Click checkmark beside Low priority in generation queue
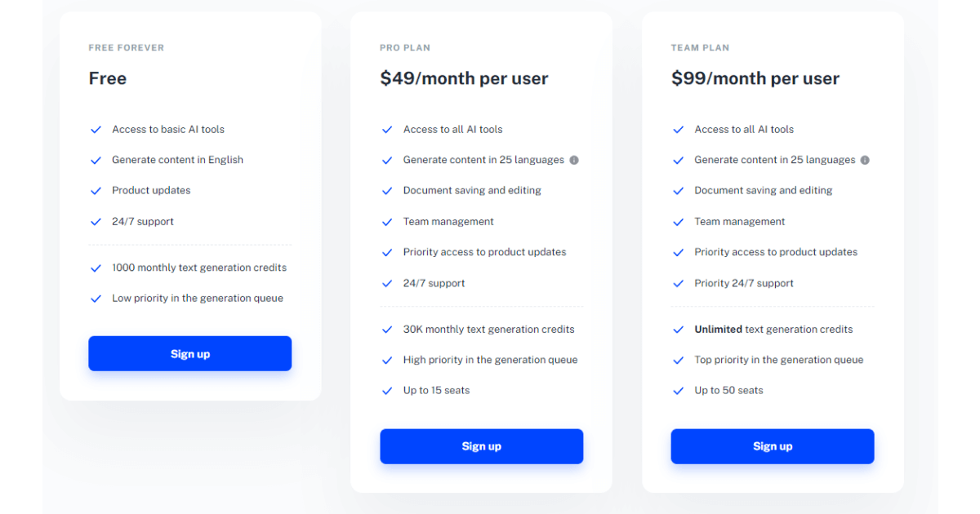This screenshot has height=514, width=980. [x=96, y=299]
